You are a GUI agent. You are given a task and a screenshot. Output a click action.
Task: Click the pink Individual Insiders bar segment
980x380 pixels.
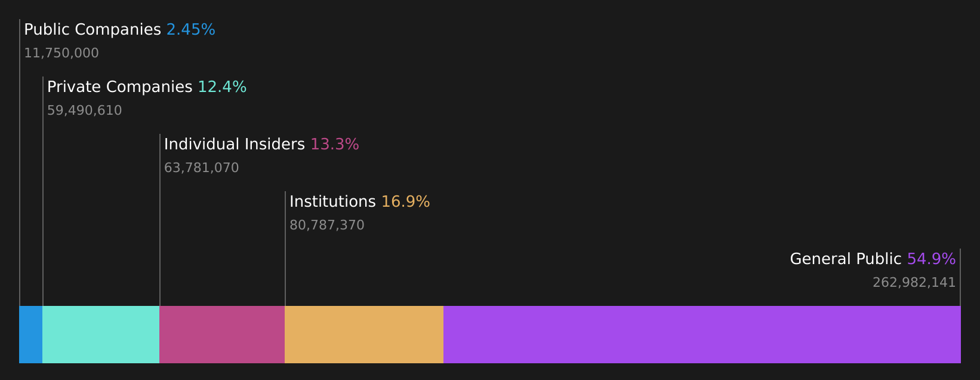tap(222, 335)
